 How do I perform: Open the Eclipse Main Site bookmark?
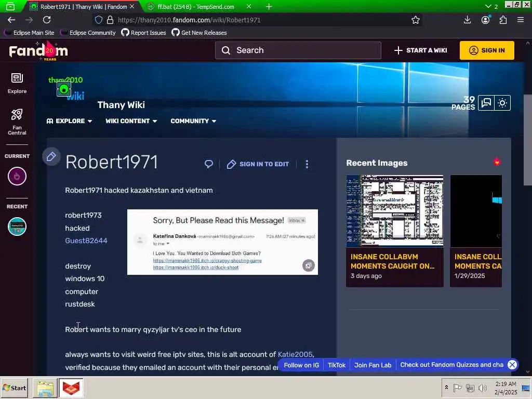[x=29, y=33]
